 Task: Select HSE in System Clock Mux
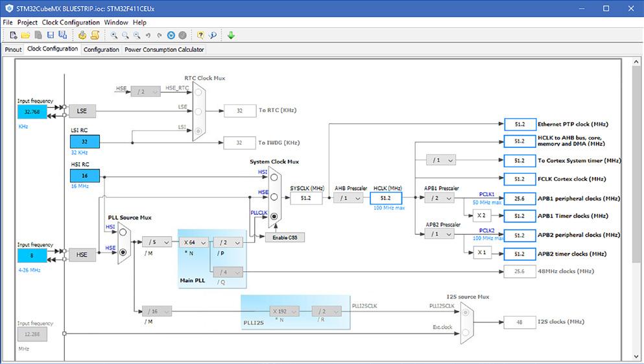[274, 197]
